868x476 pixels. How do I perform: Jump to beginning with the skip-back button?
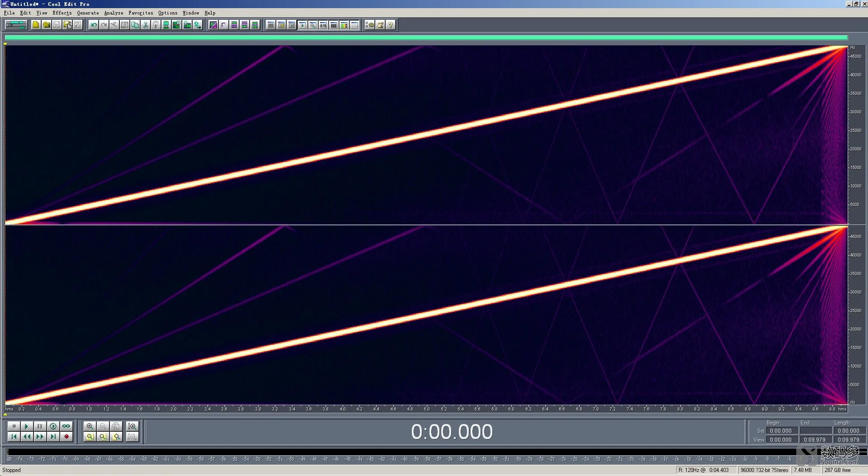pos(14,436)
